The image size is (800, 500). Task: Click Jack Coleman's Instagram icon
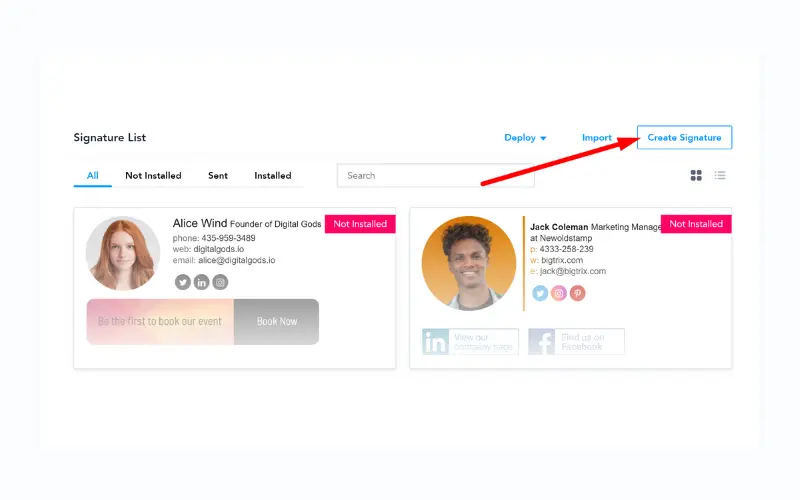click(559, 293)
